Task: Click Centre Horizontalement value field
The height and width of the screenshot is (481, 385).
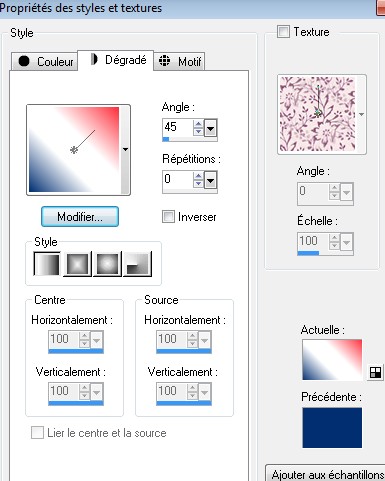Action: click(x=64, y=339)
